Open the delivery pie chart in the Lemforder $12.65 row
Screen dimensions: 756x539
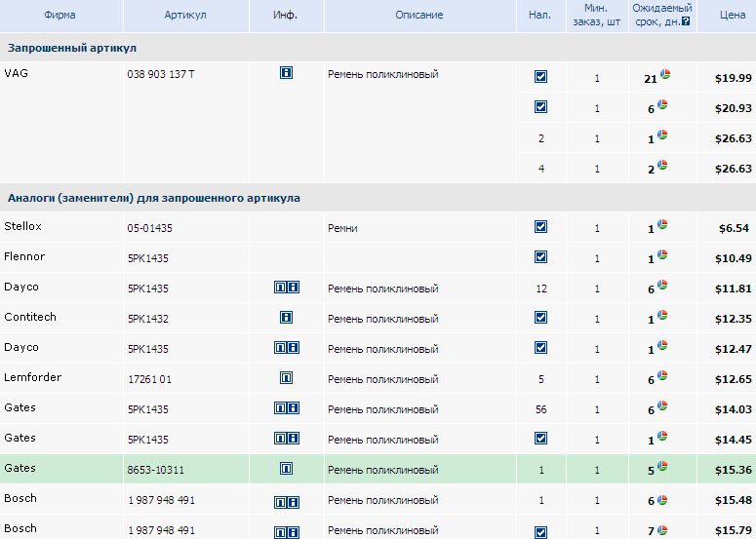click(662, 375)
